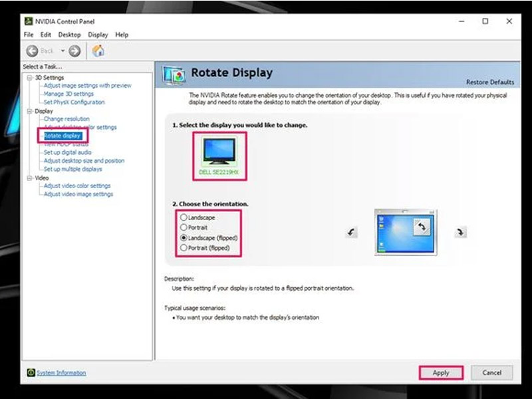532x399 pixels.
Task: Open the Help menu
Action: tap(122, 35)
